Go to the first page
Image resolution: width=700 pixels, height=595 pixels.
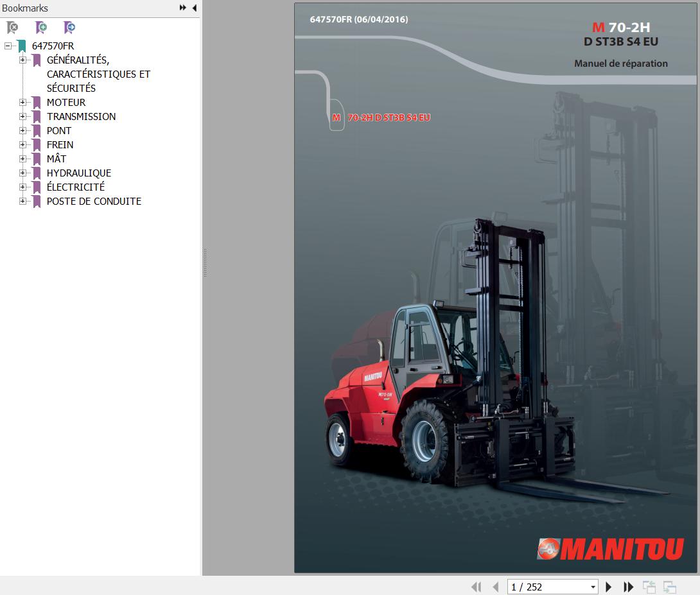(x=477, y=587)
